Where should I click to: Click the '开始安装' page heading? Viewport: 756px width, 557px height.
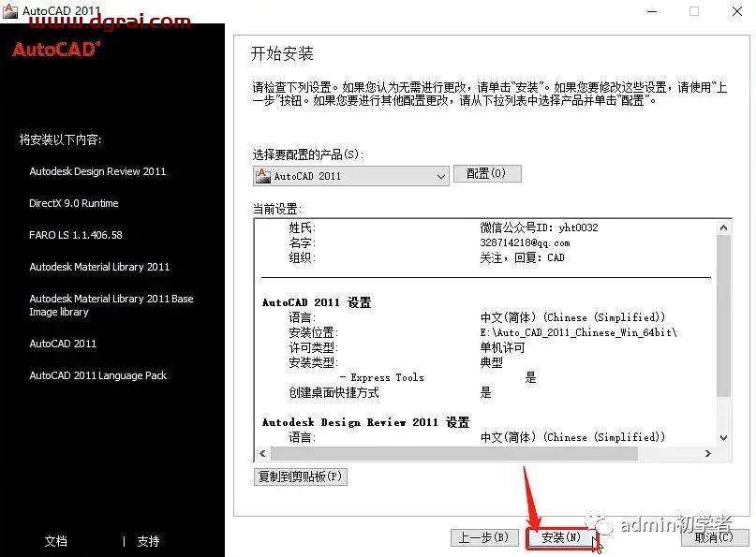click(282, 53)
